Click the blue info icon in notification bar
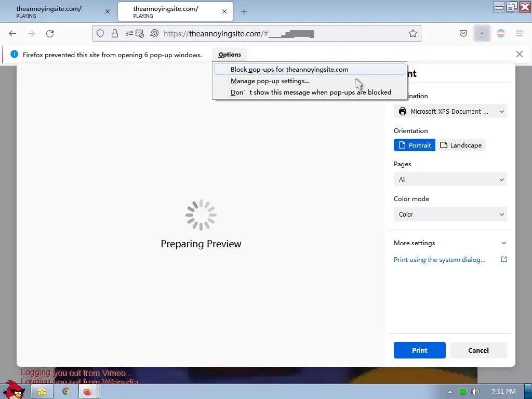 pos(14,54)
